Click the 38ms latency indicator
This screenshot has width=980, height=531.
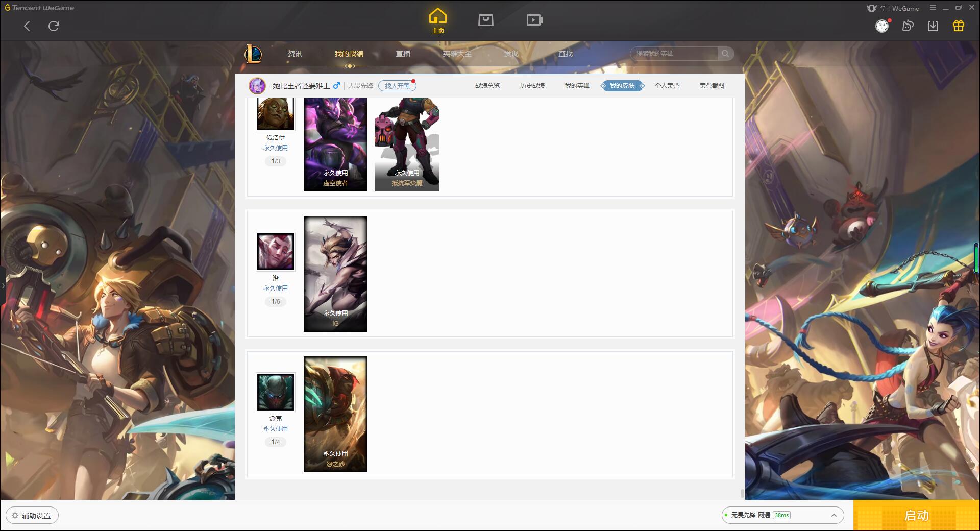tap(781, 515)
